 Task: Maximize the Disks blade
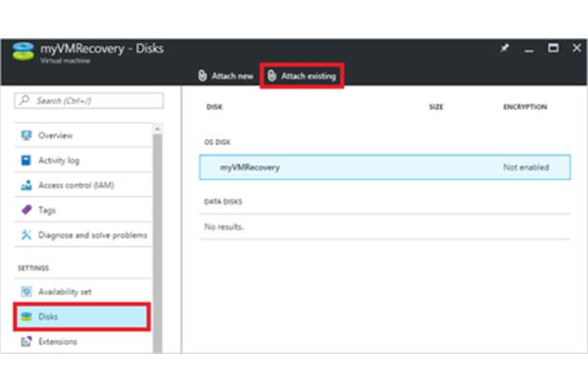[x=553, y=48]
